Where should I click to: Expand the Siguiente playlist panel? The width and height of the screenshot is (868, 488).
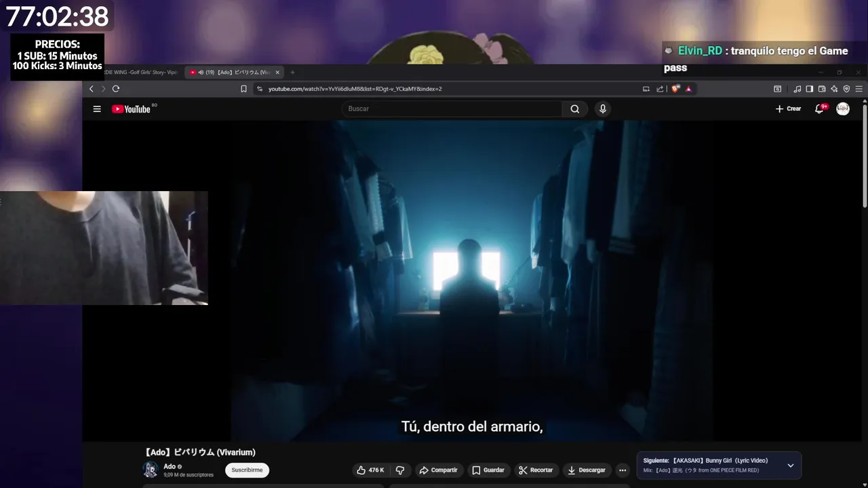(791, 466)
